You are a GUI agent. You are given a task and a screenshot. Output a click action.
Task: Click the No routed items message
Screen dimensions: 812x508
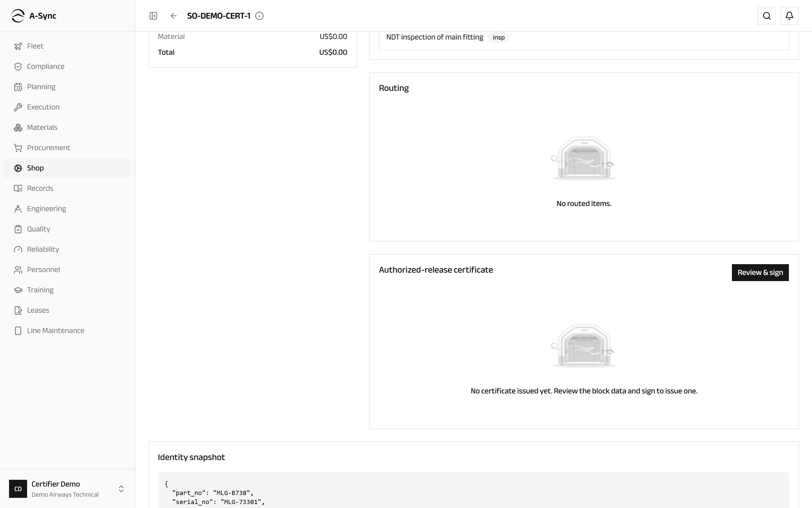point(584,203)
